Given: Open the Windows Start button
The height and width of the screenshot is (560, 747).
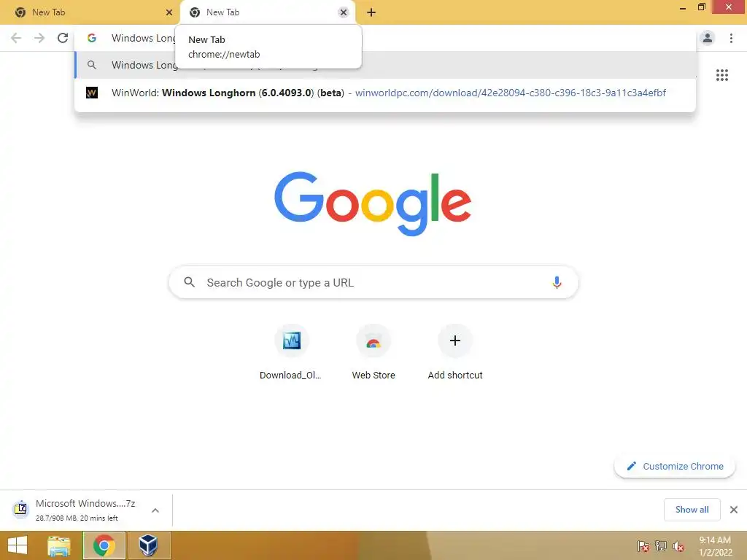Looking at the screenshot, I should [18, 545].
